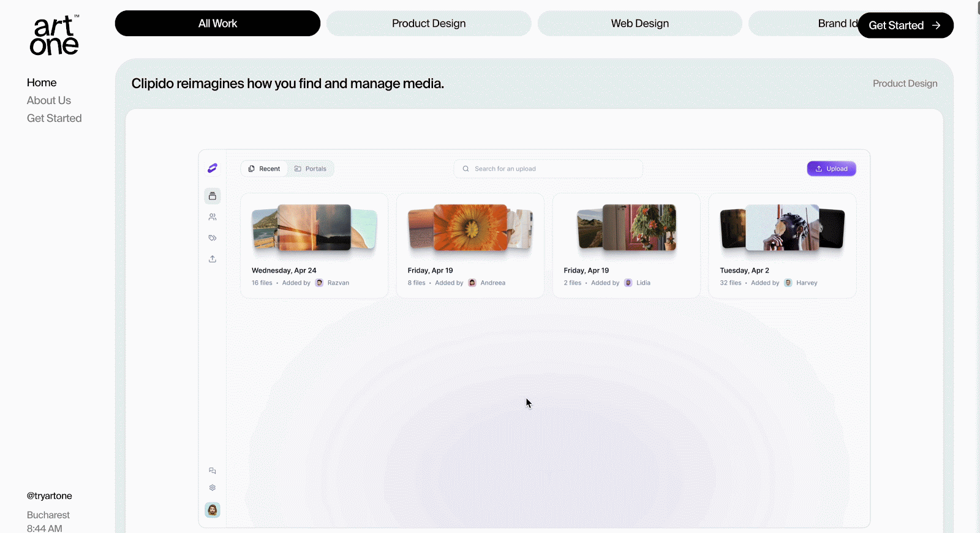Click the arrow in Get Started button
The image size is (980, 533).
[936, 25]
